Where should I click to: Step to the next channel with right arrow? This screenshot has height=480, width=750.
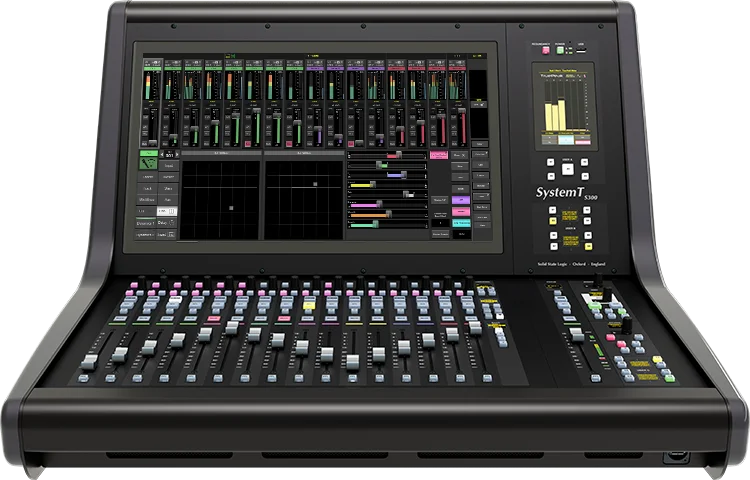[177, 154]
